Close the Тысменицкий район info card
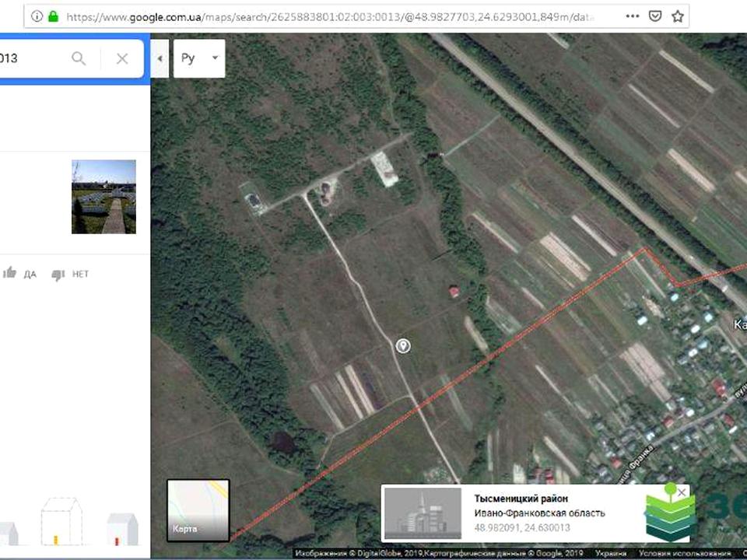The image size is (747, 560). coord(682,492)
